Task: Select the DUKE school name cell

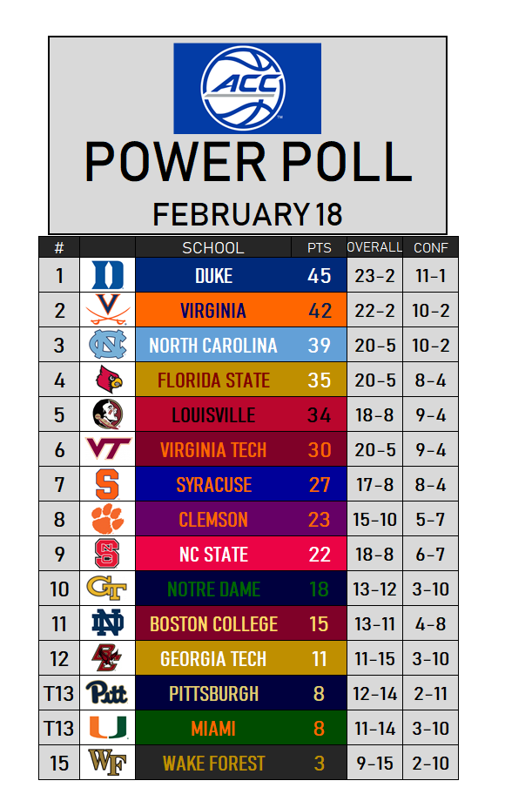Action: tap(213, 275)
